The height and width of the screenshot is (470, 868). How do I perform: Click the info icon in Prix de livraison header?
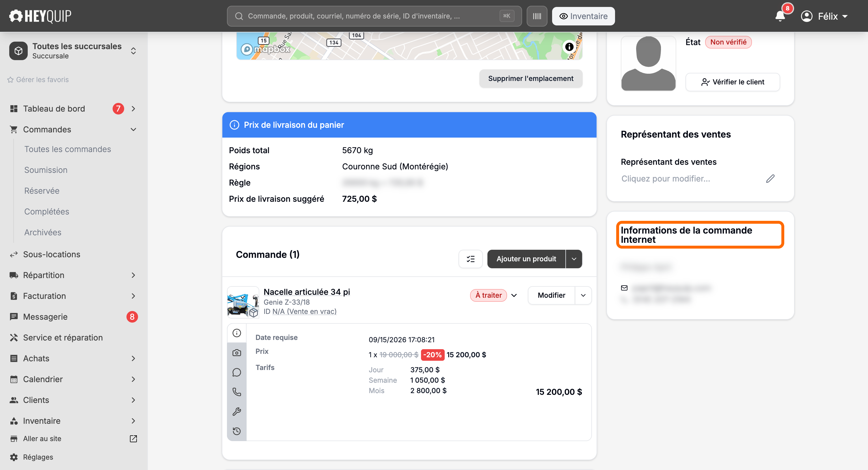(234, 125)
